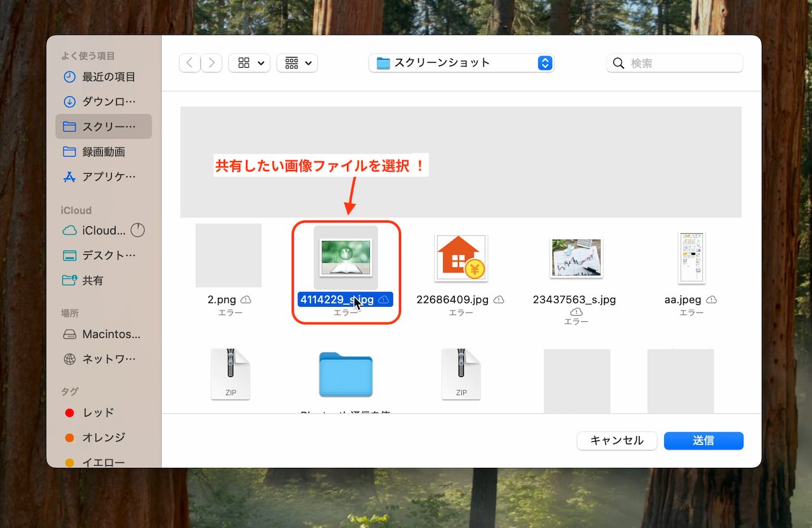Go back with the left chevron button

click(190, 63)
